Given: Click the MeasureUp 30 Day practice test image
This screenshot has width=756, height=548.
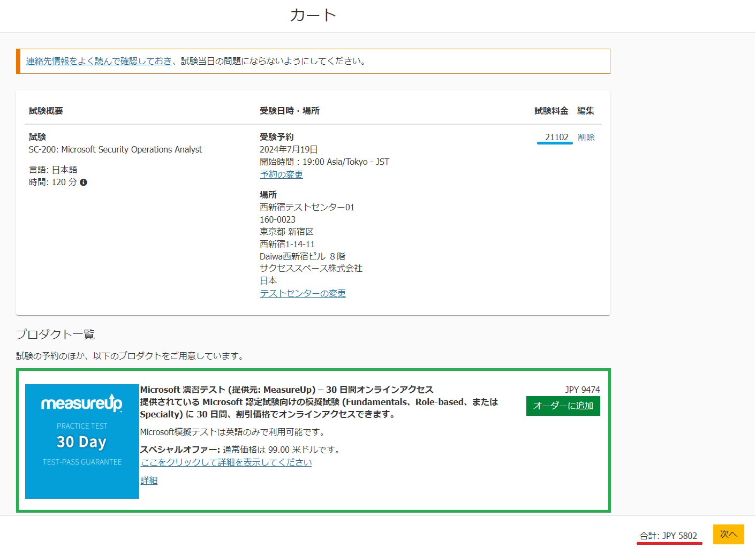Looking at the screenshot, I should tap(82, 442).
